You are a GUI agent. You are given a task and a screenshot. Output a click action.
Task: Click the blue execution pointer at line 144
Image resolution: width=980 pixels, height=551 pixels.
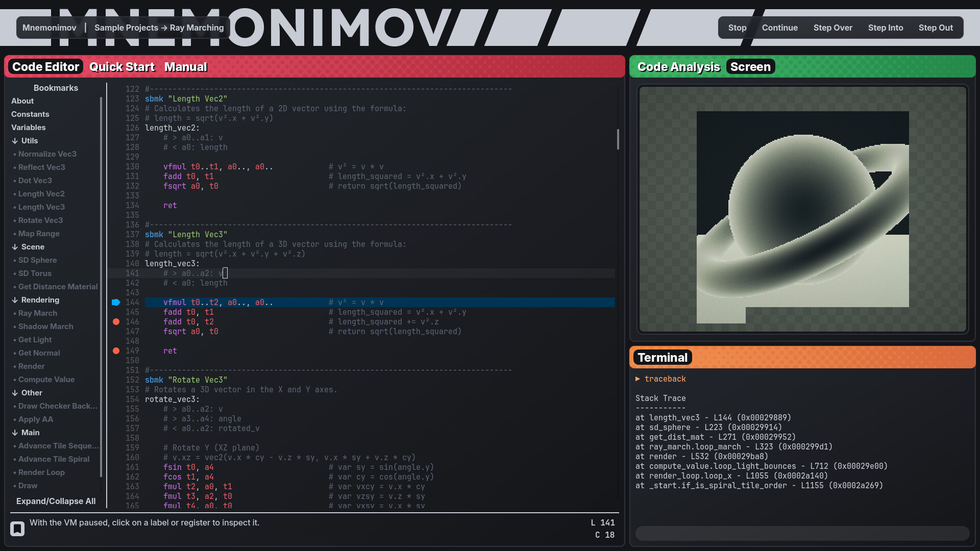[x=116, y=303]
